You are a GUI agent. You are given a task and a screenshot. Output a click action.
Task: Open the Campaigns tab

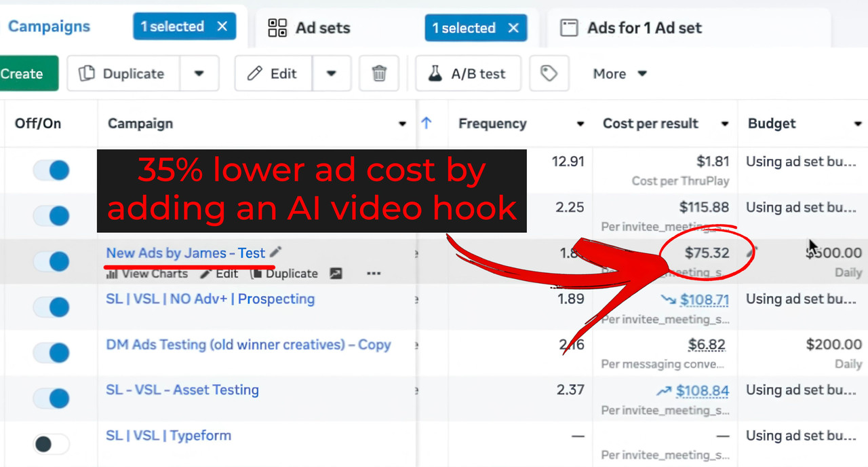click(49, 26)
